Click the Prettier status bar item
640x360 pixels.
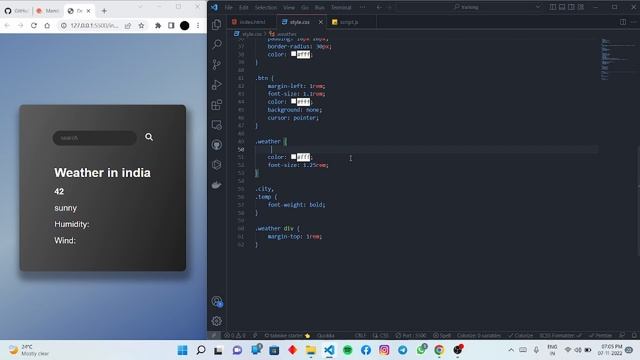click(x=600, y=336)
